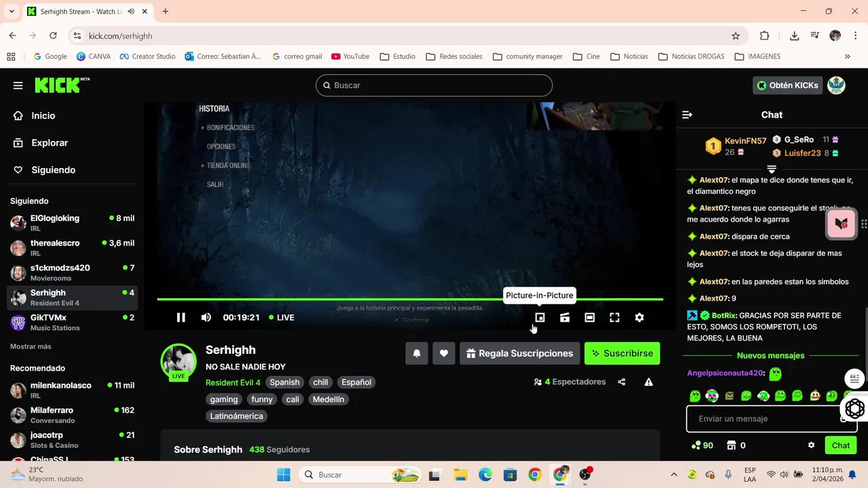Jump to LIVE in the player
Image resolution: width=868 pixels, height=488 pixels.
tap(281, 317)
